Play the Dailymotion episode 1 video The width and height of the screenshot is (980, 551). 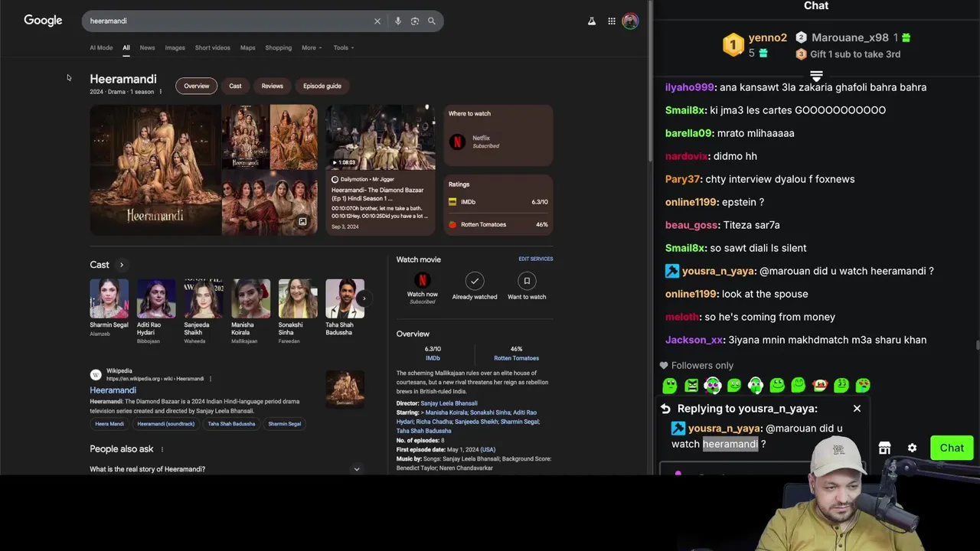point(381,137)
